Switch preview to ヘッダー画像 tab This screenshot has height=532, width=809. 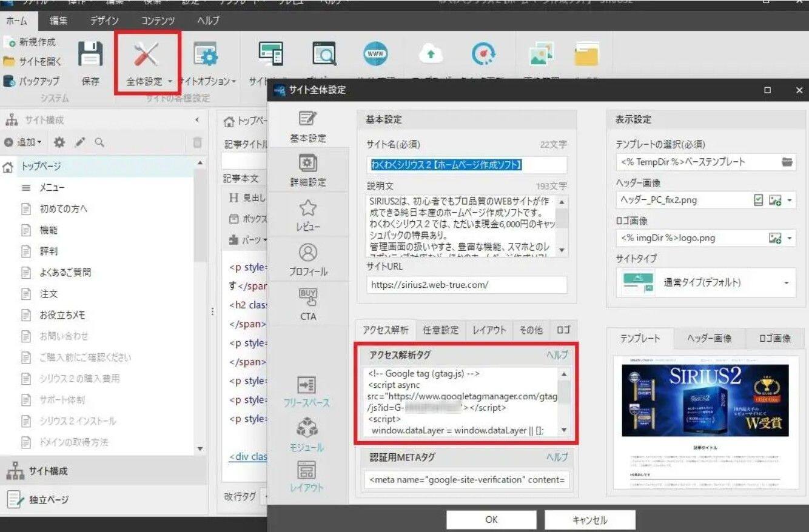click(709, 338)
